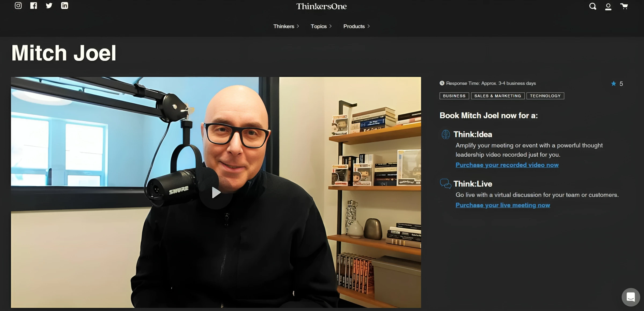Expand the Products menu

[x=357, y=26]
